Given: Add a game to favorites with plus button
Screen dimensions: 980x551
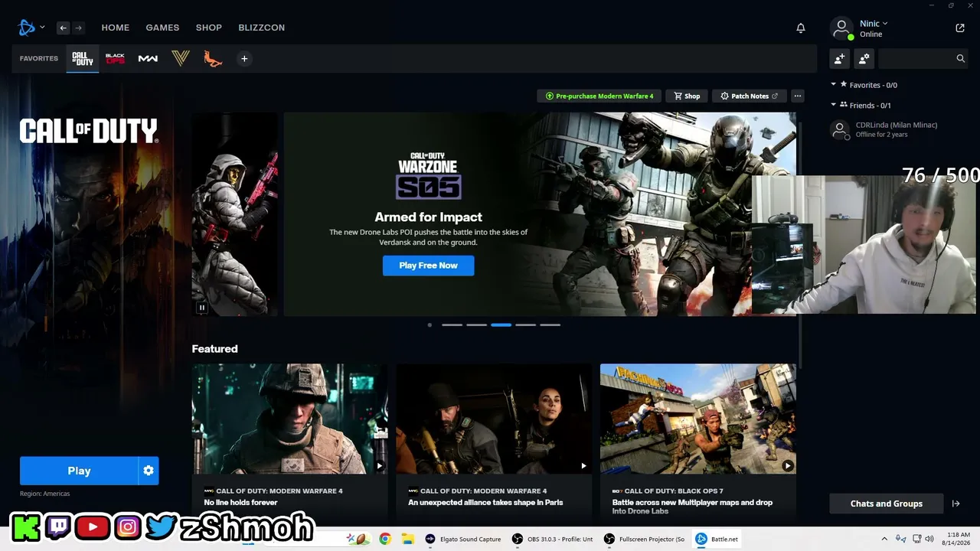Looking at the screenshot, I should pyautogui.click(x=244, y=58).
